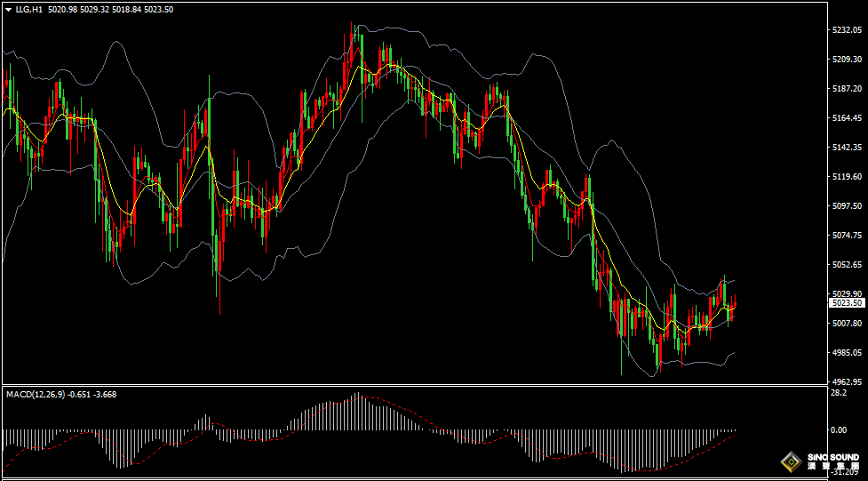Click the separator between chart and MACD window
Image resolution: width=868 pixels, height=481 pixels.
tap(414, 385)
